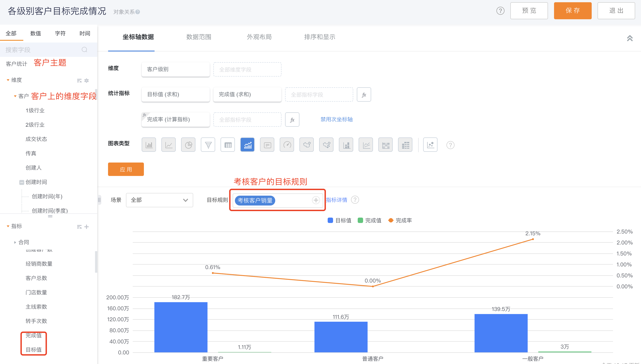The image size is (641, 364).
Task: Click the 对象关系 help icon
Action: 138,12
